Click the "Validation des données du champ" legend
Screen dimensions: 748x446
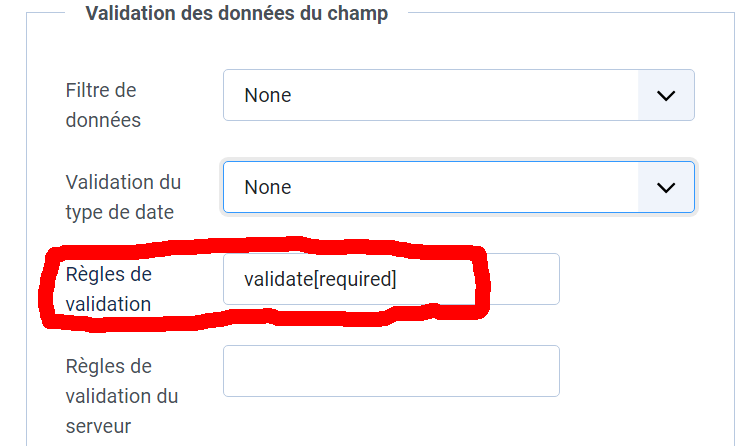click(237, 14)
